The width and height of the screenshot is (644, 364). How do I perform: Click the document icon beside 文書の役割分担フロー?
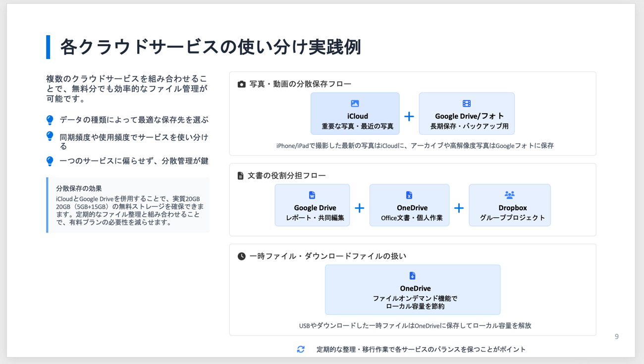(x=240, y=176)
